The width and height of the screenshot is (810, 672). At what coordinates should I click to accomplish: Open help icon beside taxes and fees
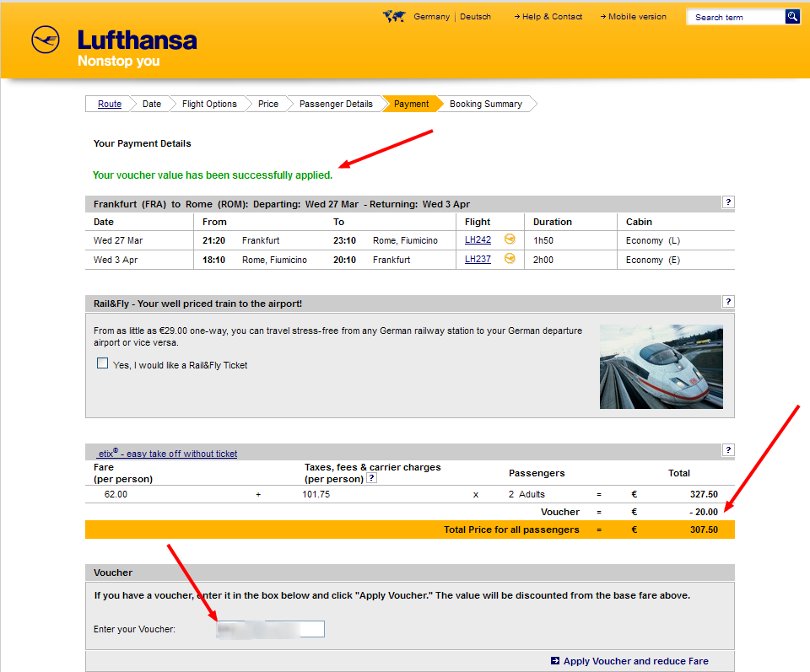pyautogui.click(x=371, y=478)
